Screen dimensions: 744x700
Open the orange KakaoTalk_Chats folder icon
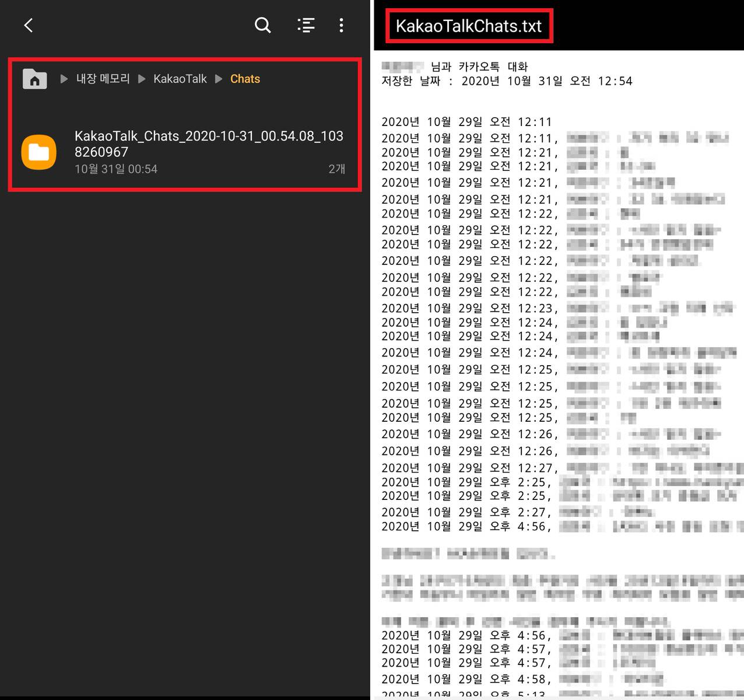coord(39,152)
